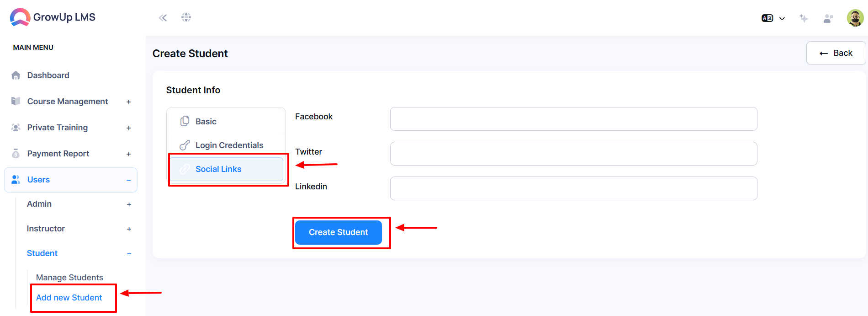The width and height of the screenshot is (868, 316).
Task: Open language dropdown arrow
Action: (x=782, y=19)
